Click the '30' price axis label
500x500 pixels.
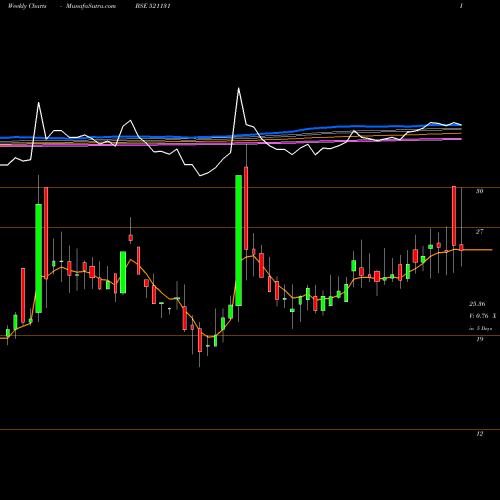(479, 191)
